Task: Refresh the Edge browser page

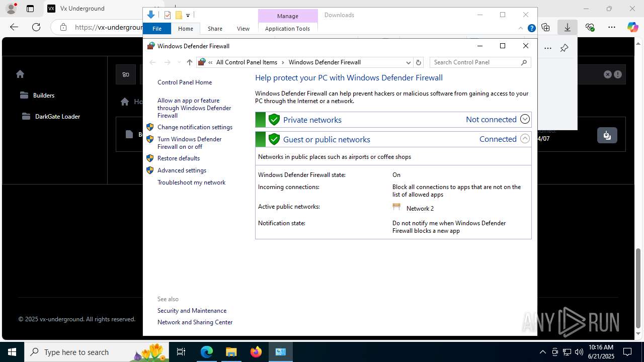Action: click(x=36, y=27)
